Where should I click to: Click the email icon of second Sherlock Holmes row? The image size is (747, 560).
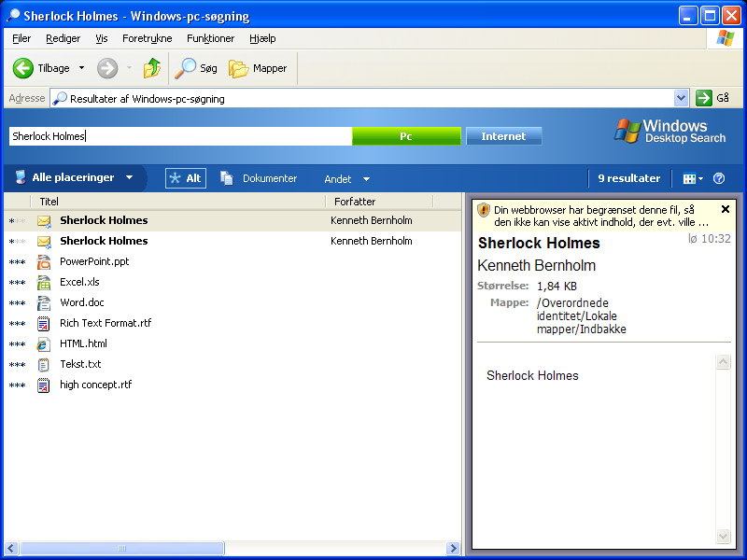(x=44, y=242)
